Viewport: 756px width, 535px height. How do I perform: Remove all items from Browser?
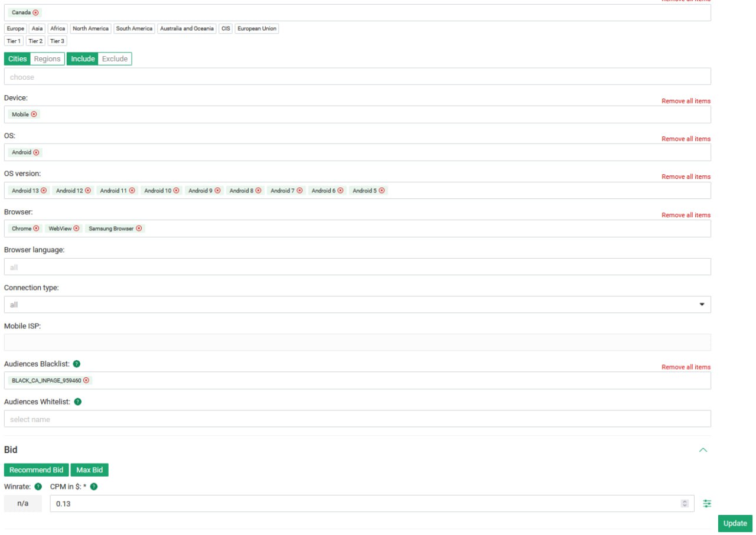[686, 215]
